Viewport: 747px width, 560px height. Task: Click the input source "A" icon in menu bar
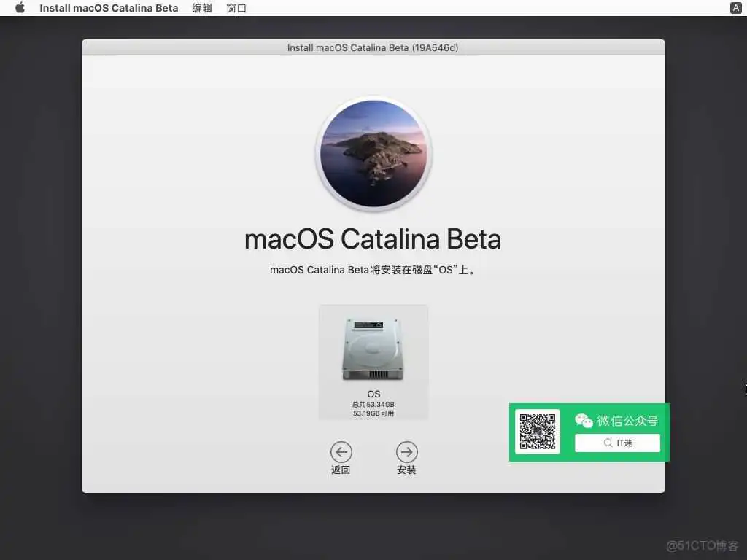735,8
